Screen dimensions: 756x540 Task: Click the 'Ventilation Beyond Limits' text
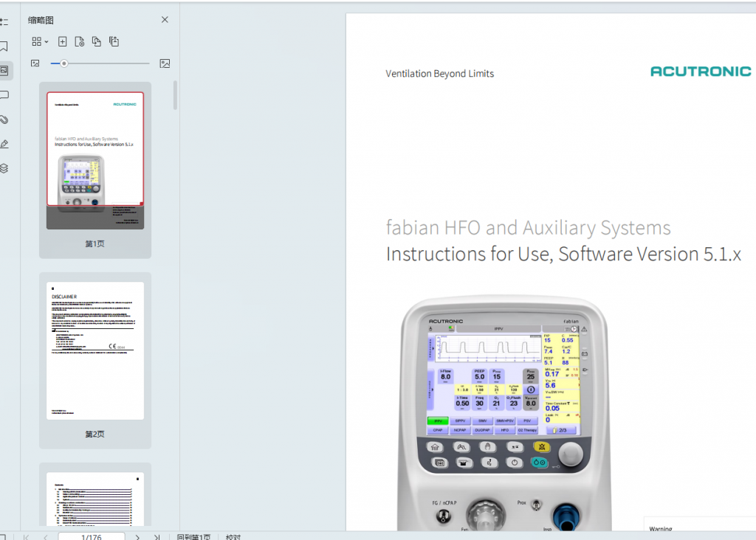[x=440, y=74]
